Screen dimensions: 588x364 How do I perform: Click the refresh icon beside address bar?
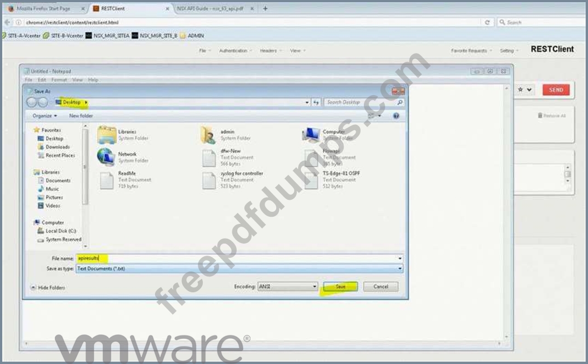tap(316, 102)
